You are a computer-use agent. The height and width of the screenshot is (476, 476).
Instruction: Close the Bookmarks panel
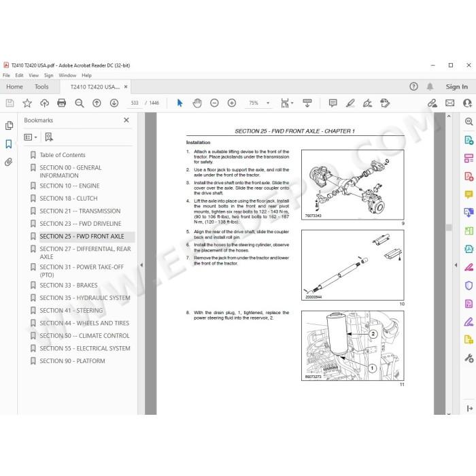pyautogui.click(x=126, y=120)
